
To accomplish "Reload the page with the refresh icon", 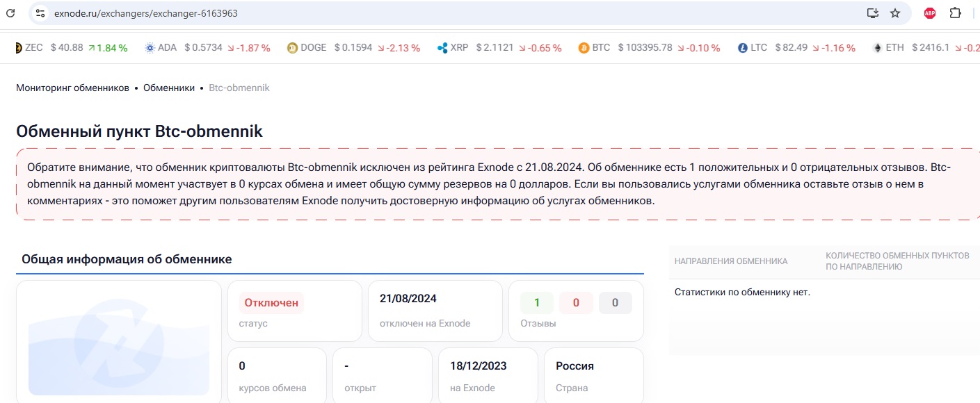I will click(x=10, y=13).
